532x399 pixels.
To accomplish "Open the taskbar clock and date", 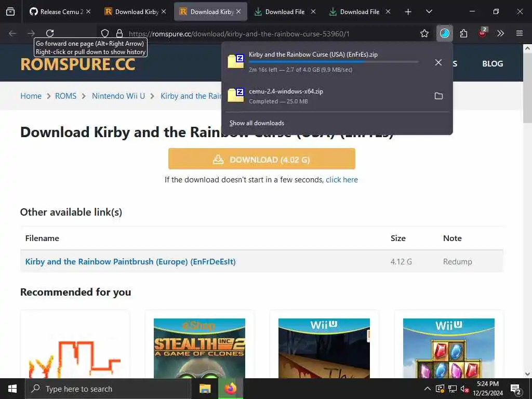I will click(x=487, y=389).
